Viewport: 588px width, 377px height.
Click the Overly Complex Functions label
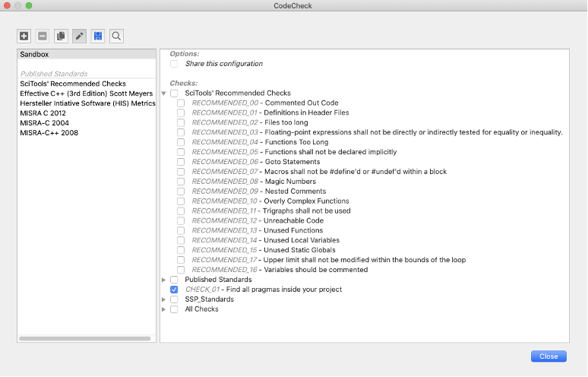306,201
